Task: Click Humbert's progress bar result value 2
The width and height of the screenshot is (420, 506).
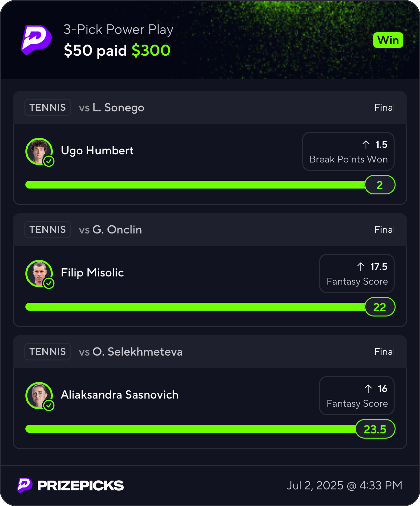Action: tap(380, 185)
